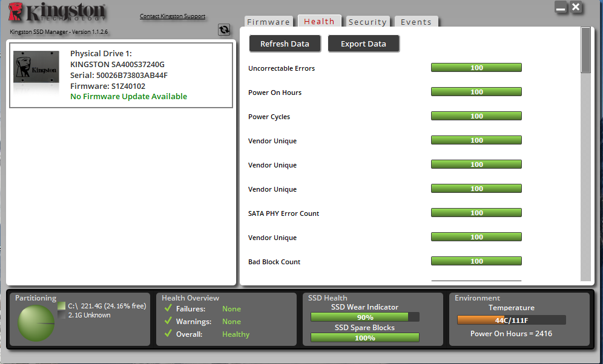Screen dimensions: 603x364
Task: Click the Uncorrectable Errors health bar
Action: [x=476, y=68]
